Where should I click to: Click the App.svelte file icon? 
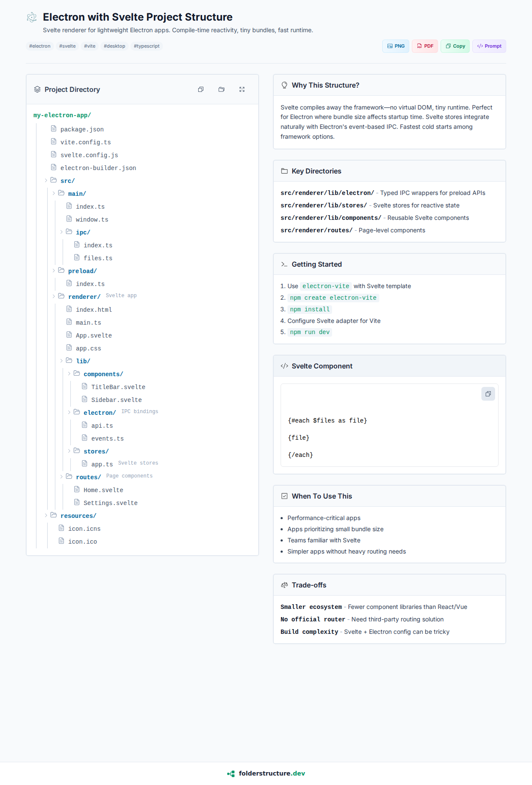69,335
